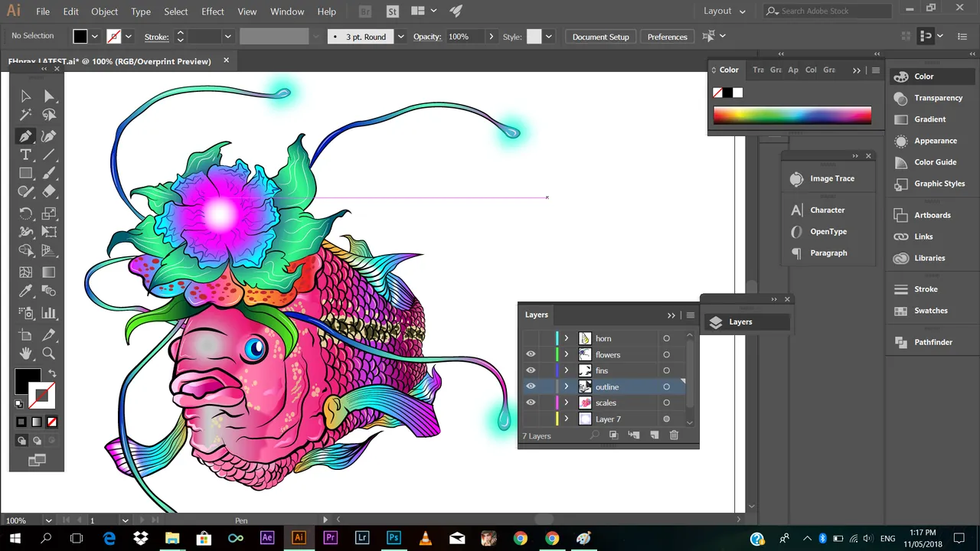This screenshot has width=980, height=551.
Task: Select the Gradient tool in toolbox
Action: (49, 272)
